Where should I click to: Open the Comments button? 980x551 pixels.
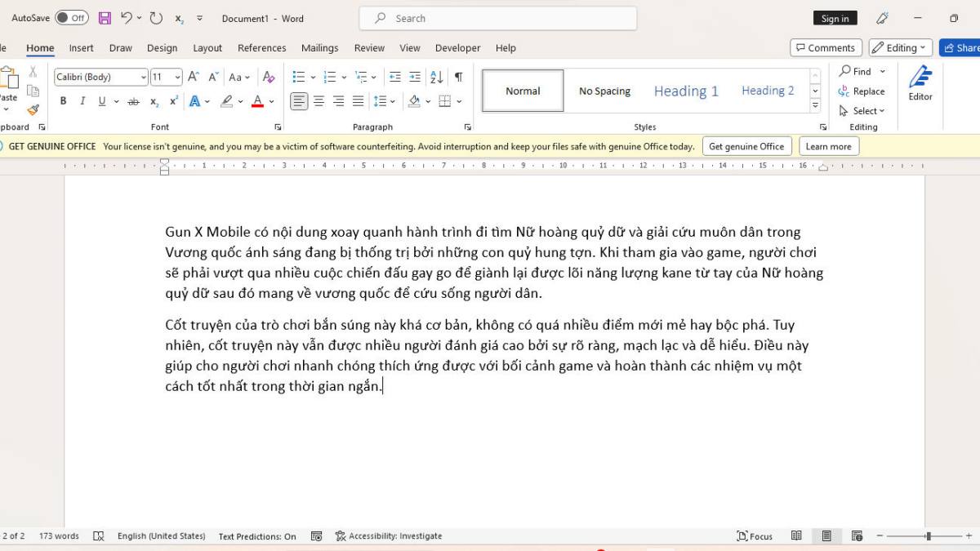pyautogui.click(x=826, y=47)
